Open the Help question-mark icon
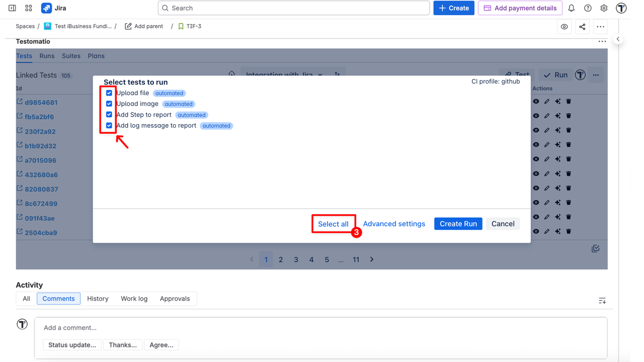Image resolution: width=644 pixels, height=362 pixels. pyautogui.click(x=588, y=8)
